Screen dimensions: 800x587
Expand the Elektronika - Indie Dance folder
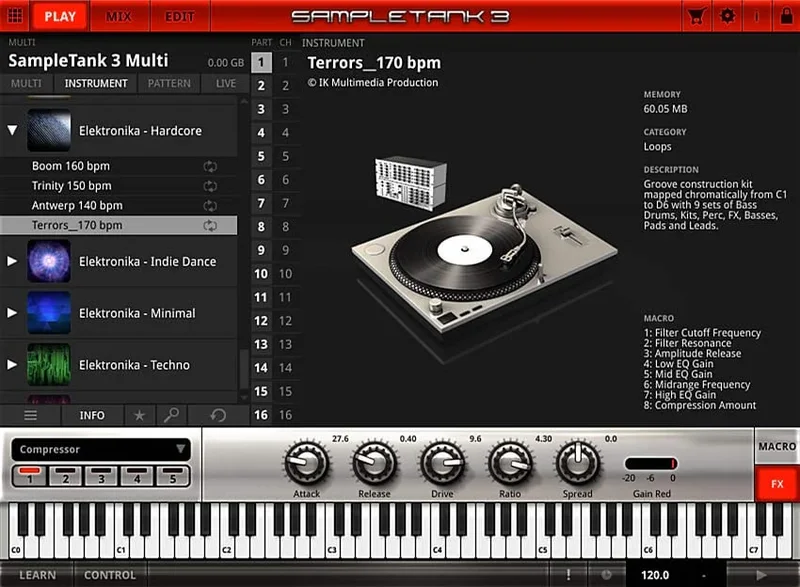(12, 261)
